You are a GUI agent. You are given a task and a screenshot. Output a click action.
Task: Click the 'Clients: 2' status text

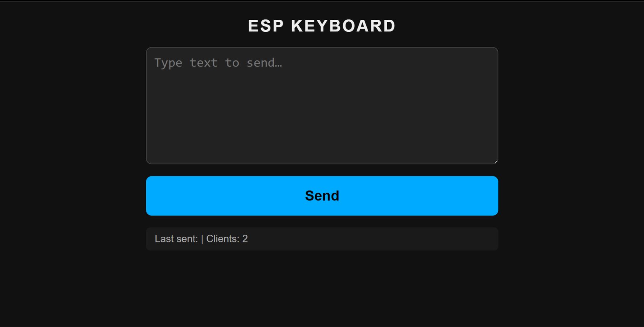click(227, 239)
